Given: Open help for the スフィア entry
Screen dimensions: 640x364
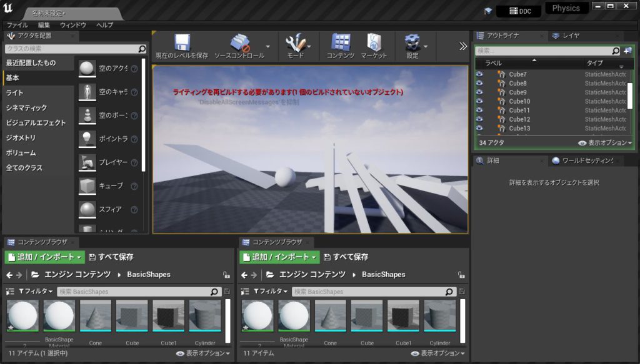Looking at the screenshot, I should pyautogui.click(x=134, y=210).
